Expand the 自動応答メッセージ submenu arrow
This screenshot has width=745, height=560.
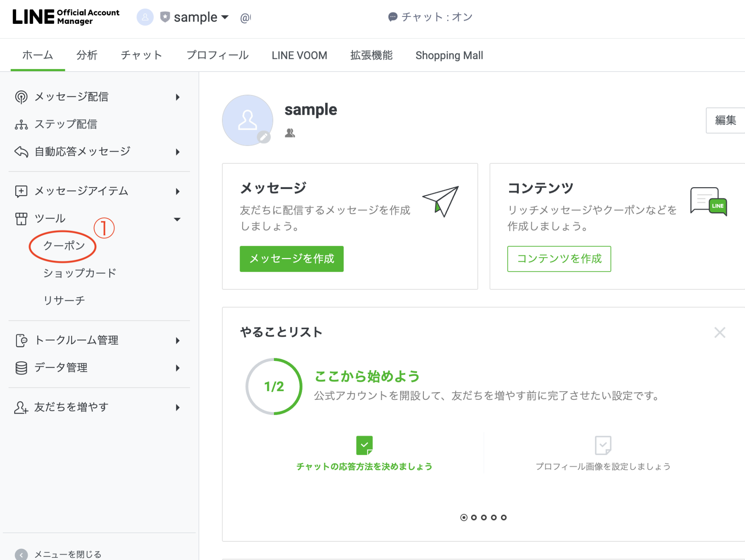178,152
